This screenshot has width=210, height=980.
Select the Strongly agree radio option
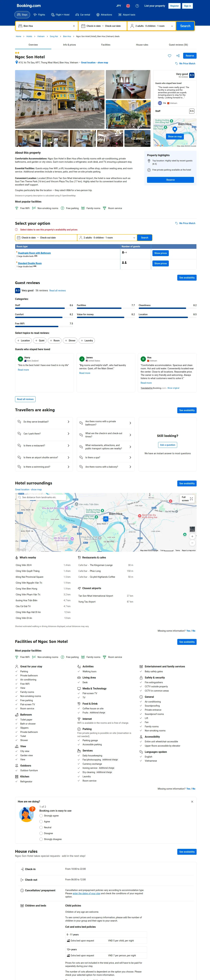click(x=41, y=816)
